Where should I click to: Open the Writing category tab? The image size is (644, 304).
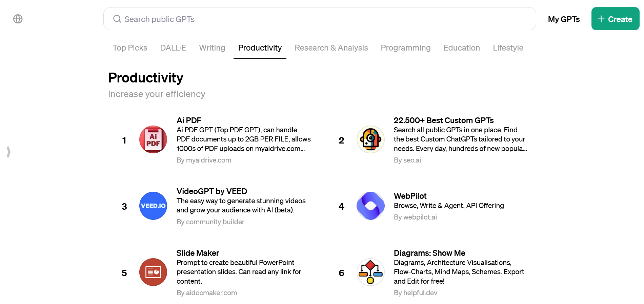212,48
